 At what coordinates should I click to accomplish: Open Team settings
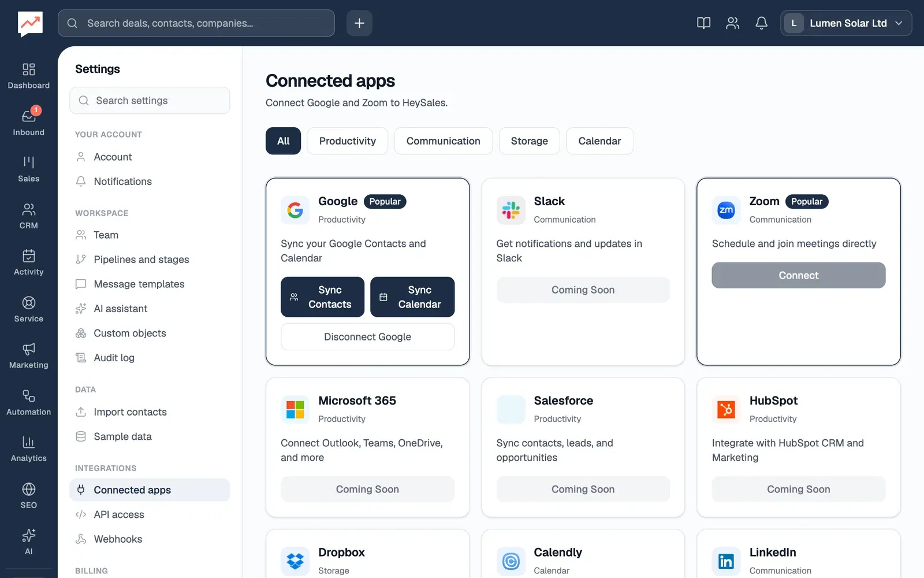(x=150, y=235)
